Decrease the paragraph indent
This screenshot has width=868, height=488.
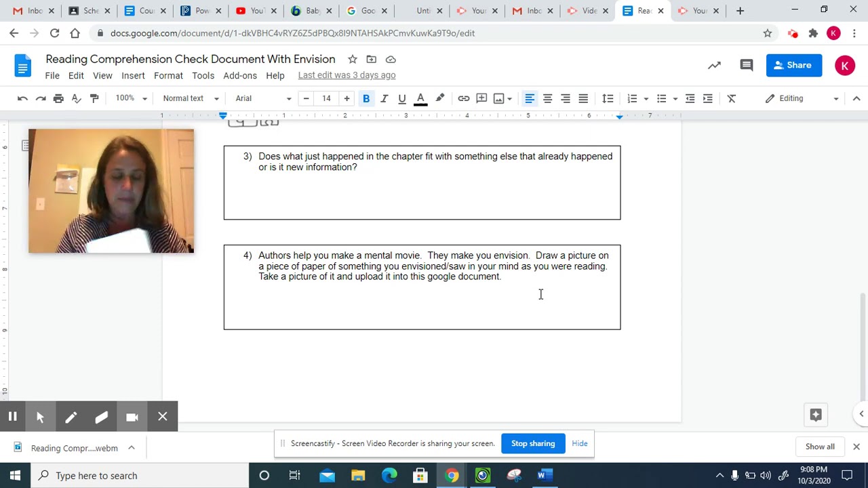pyautogui.click(x=690, y=98)
